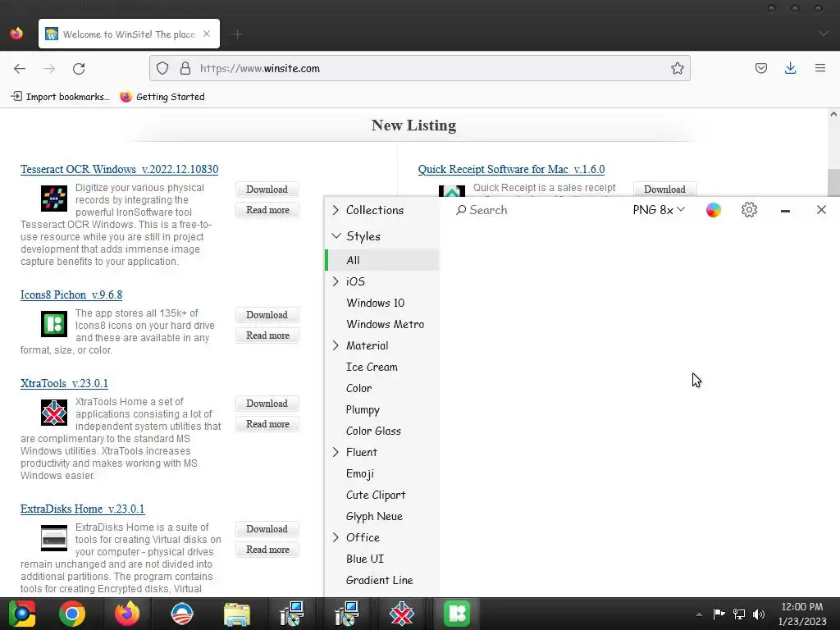Go back in Firefox
The height and width of the screenshot is (630, 840).
[x=20, y=69]
